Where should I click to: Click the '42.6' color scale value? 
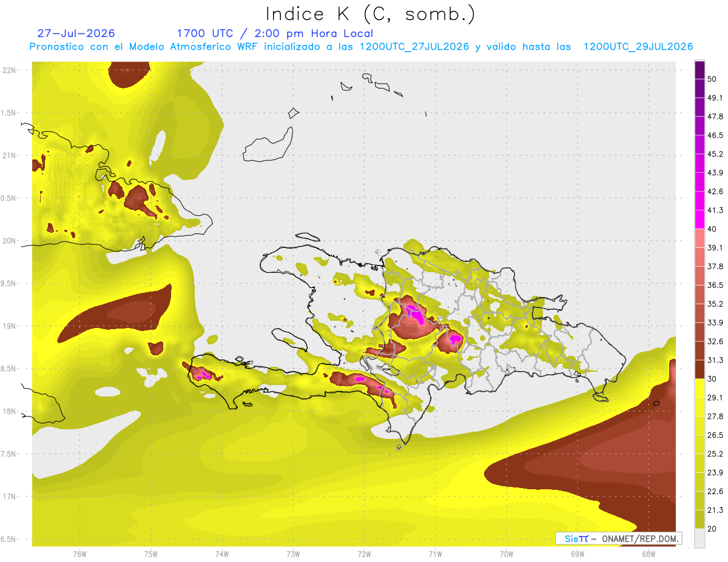(715, 192)
